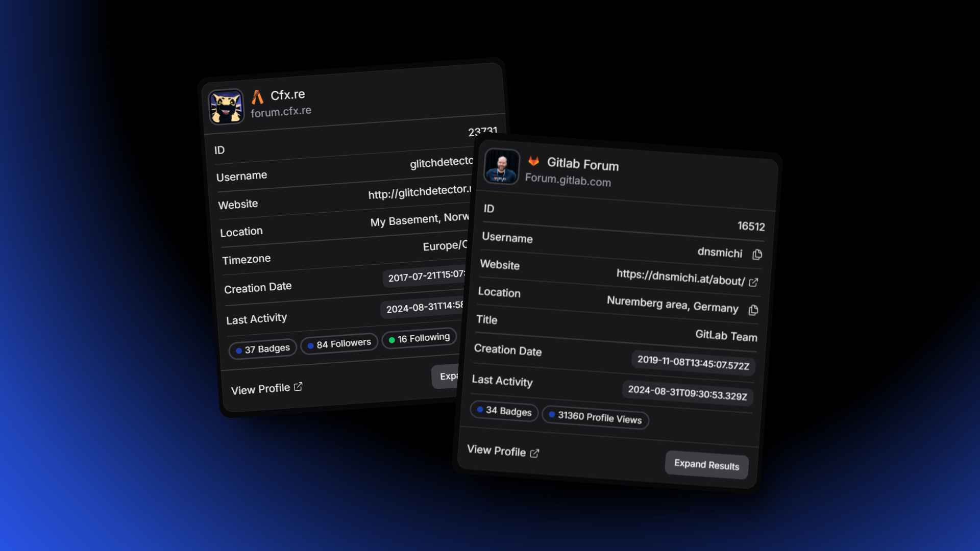This screenshot has width=980, height=551.
Task: Click the Gitlab Forum user avatar photo
Action: (x=502, y=166)
